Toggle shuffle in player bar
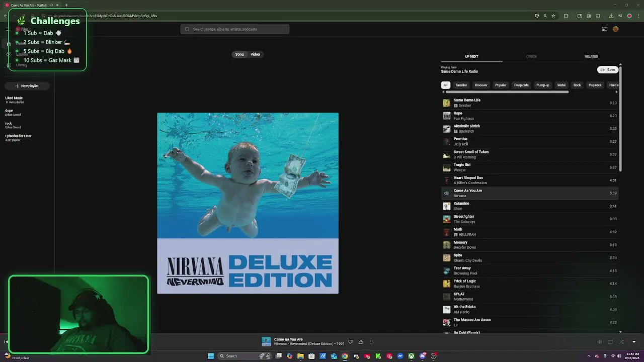Viewport: 644px width, 362px height. coord(621,342)
